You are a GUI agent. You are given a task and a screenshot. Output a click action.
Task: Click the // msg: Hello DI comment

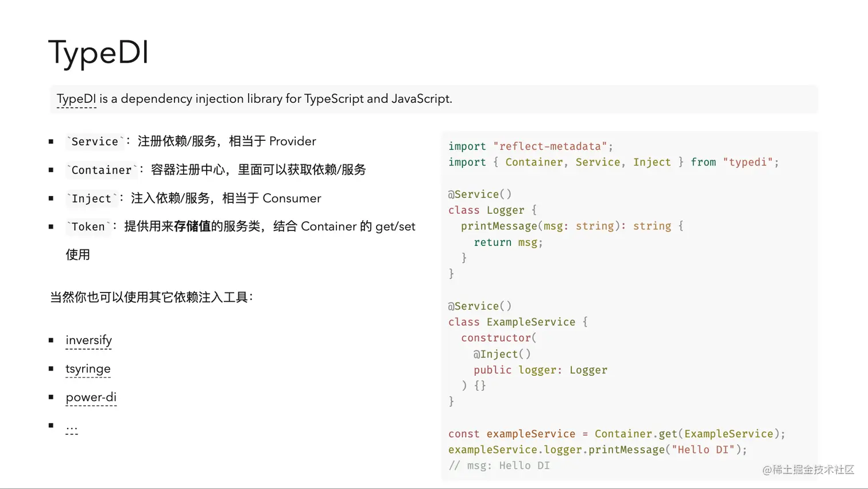pos(499,465)
